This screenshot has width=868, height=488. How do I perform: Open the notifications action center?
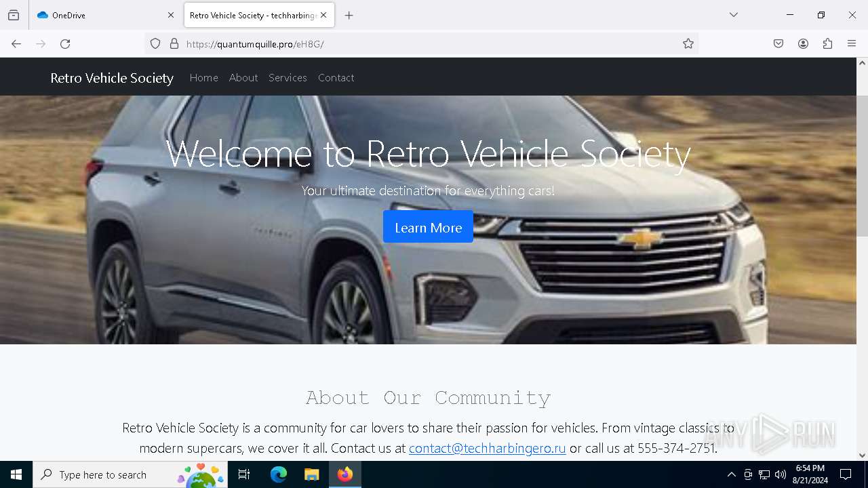click(x=846, y=474)
